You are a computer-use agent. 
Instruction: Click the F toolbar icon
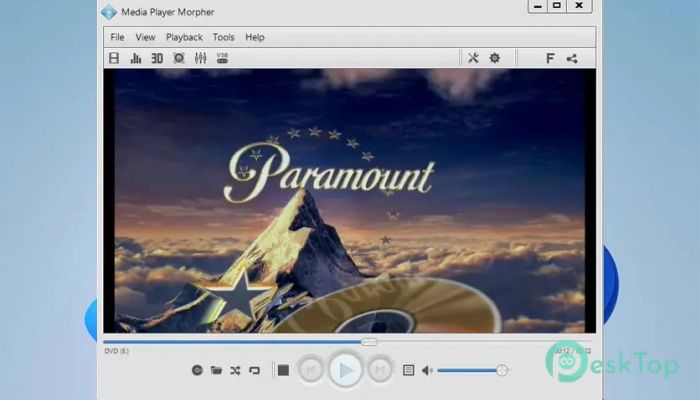point(550,58)
